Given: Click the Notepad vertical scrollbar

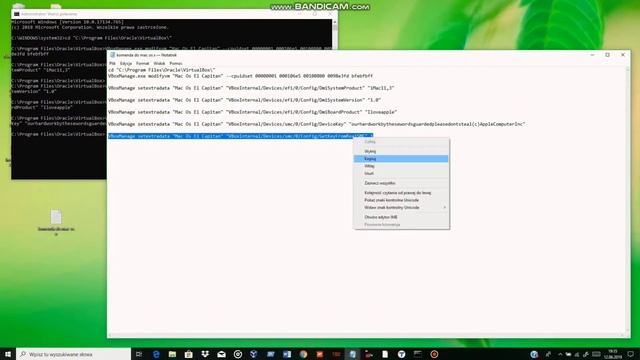Looking at the screenshot, I should pyautogui.click(x=627, y=200).
